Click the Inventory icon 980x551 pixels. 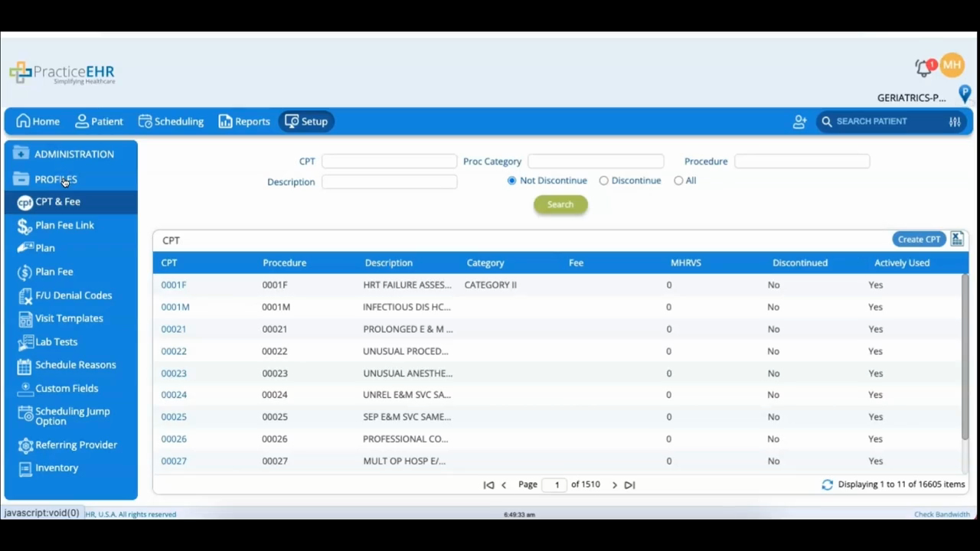pos(24,468)
